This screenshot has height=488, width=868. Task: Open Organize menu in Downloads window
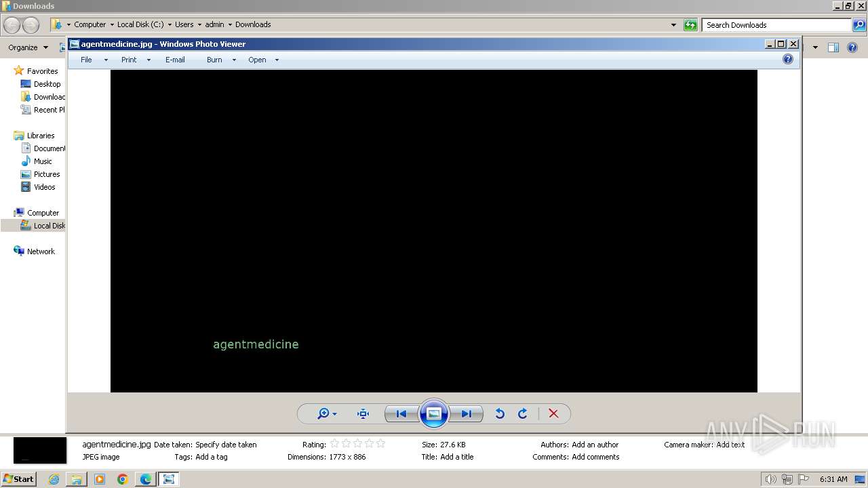point(28,47)
